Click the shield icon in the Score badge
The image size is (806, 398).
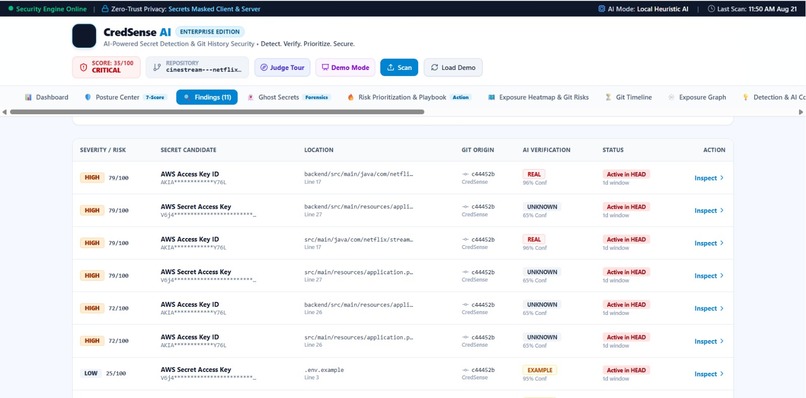pos(83,67)
